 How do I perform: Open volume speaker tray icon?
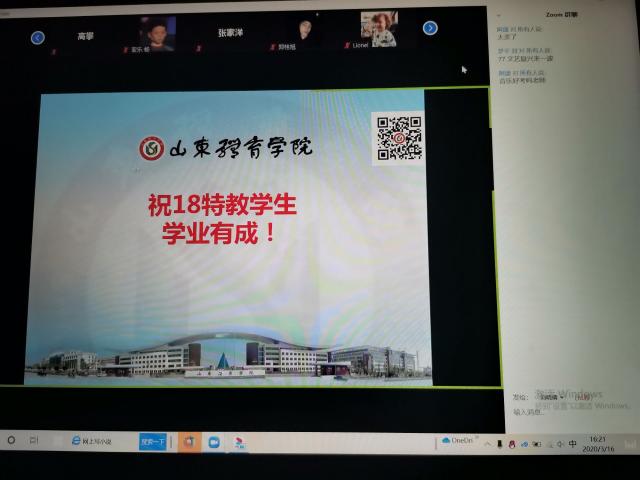[560, 444]
